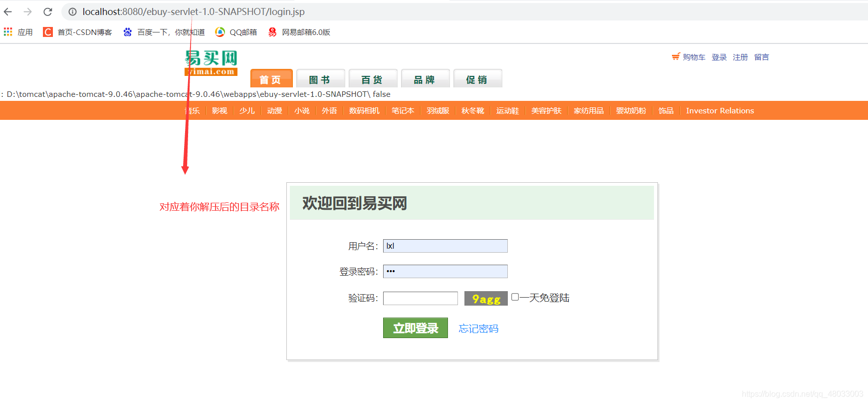Screen dimensions: 868x403
Task: Open the 网易邮箱6.0版 bookmark
Action: [299, 32]
